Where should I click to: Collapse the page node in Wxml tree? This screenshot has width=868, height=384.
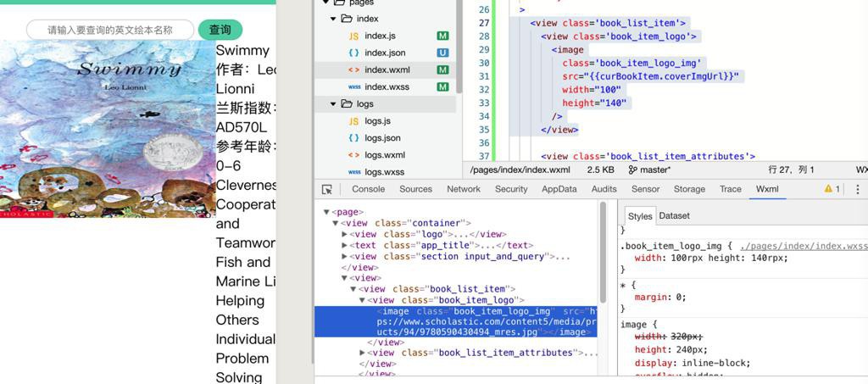click(326, 212)
